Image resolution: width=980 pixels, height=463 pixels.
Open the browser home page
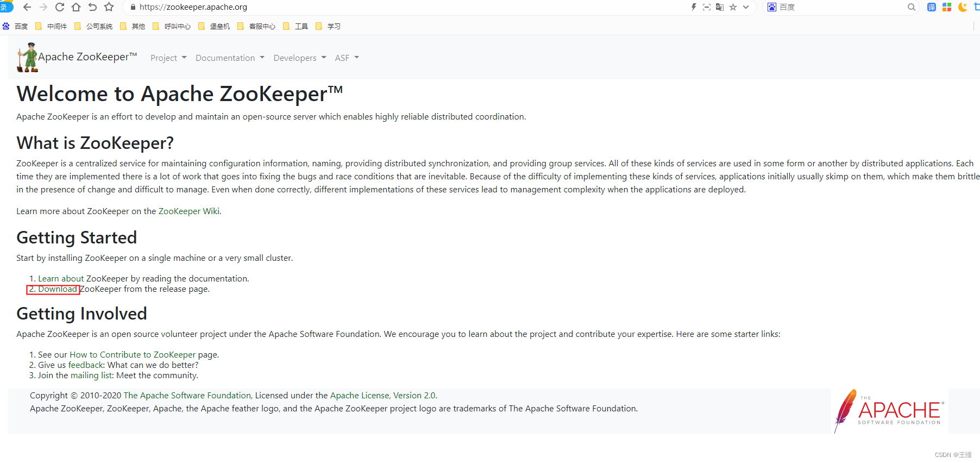76,7
